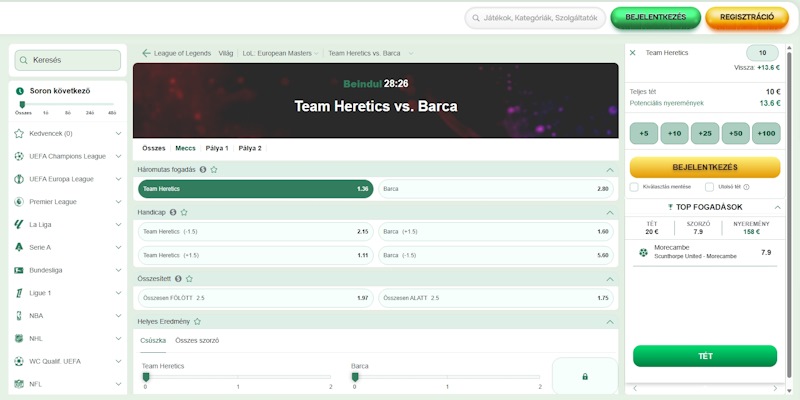Click the La Liga logo icon
The width and height of the screenshot is (800, 400).
coord(19,224)
